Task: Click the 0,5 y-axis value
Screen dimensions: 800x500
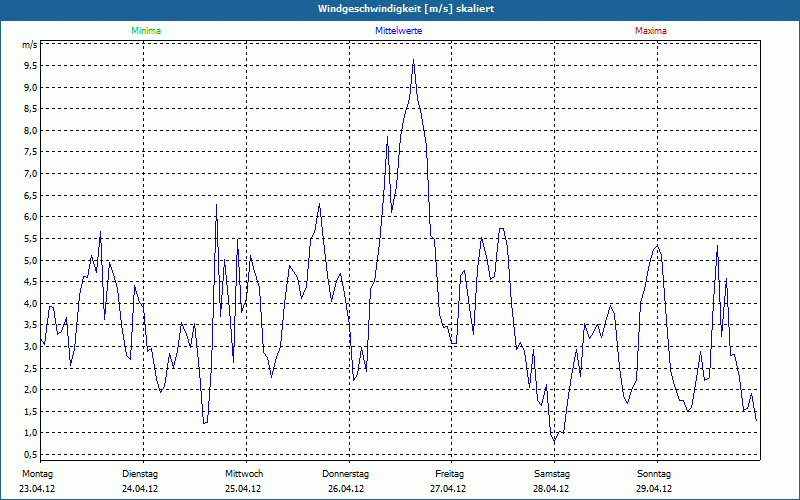Action: pos(31,455)
